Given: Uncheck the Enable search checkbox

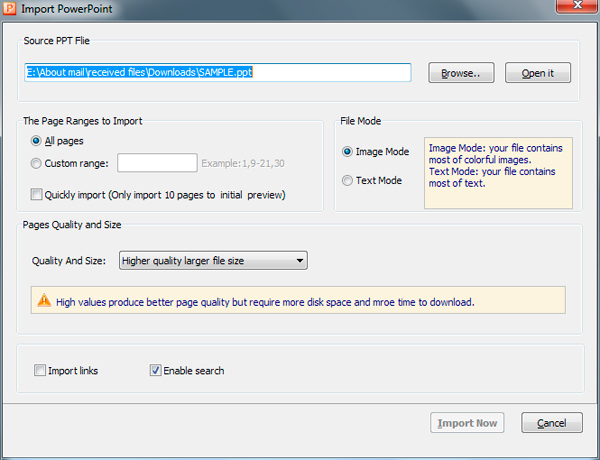Looking at the screenshot, I should point(155,370).
